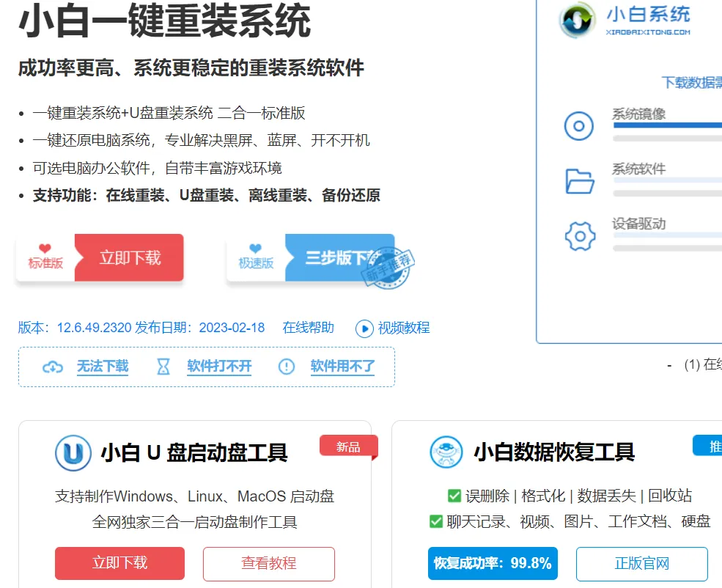Click the 小白系统 logo in the preview window
722x588 pixels.
tap(577, 21)
